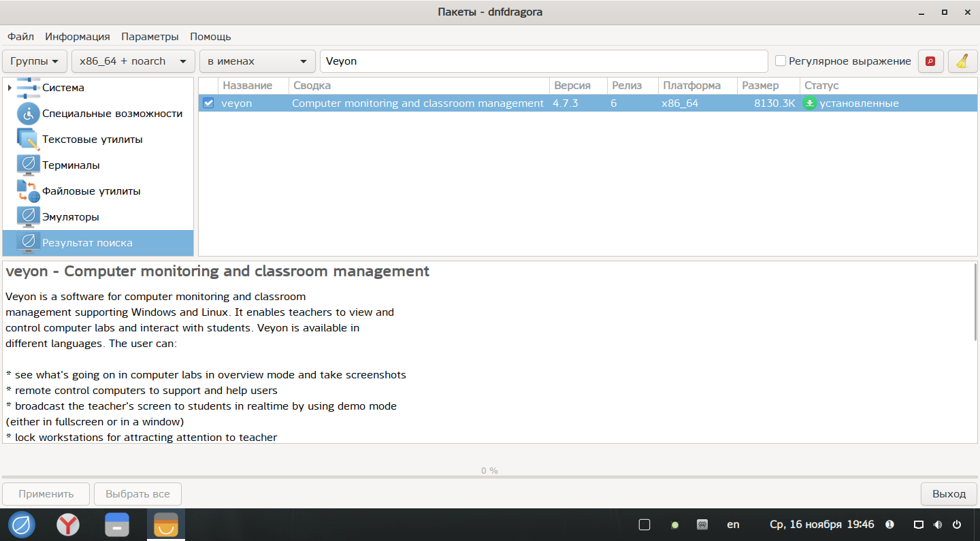Image resolution: width=980 pixels, height=541 pixels.
Task: Open the Помощь menu
Action: click(210, 37)
